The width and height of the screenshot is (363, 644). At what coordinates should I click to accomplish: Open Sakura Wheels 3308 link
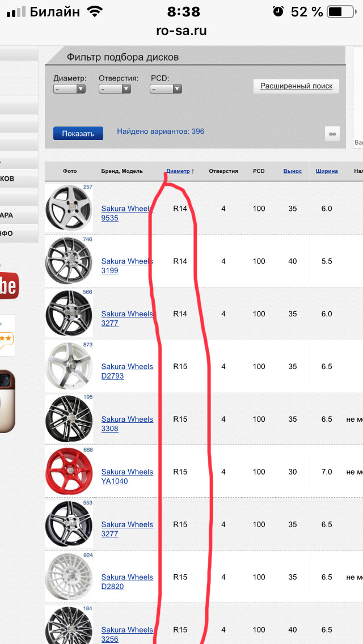click(127, 424)
